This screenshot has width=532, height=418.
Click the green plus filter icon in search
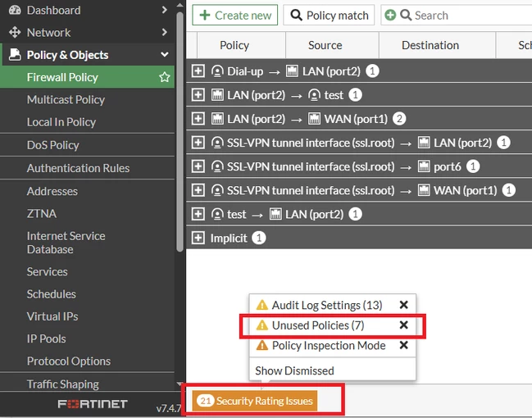point(390,15)
